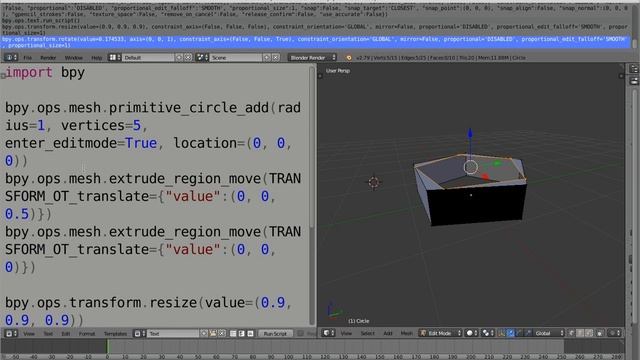Viewport: 640px width, 360px height.
Task: Open the scene browser icon
Action: click(x=202, y=58)
